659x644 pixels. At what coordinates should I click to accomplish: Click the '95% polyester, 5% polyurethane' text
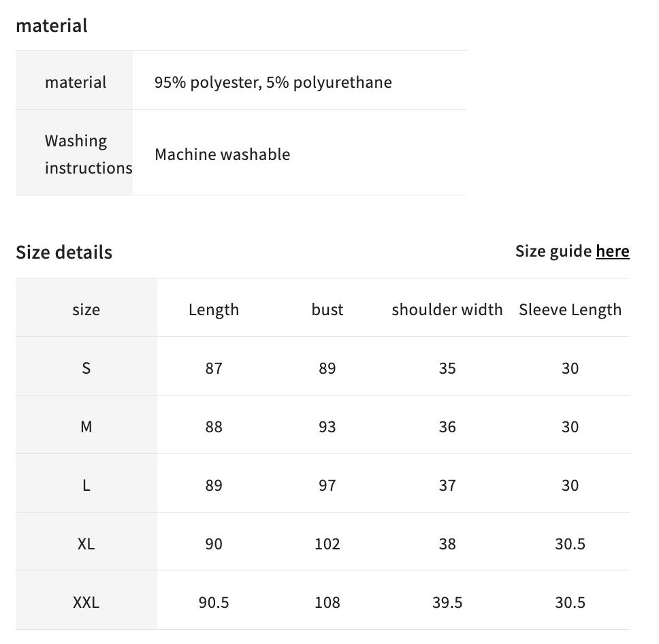pyautogui.click(x=273, y=82)
